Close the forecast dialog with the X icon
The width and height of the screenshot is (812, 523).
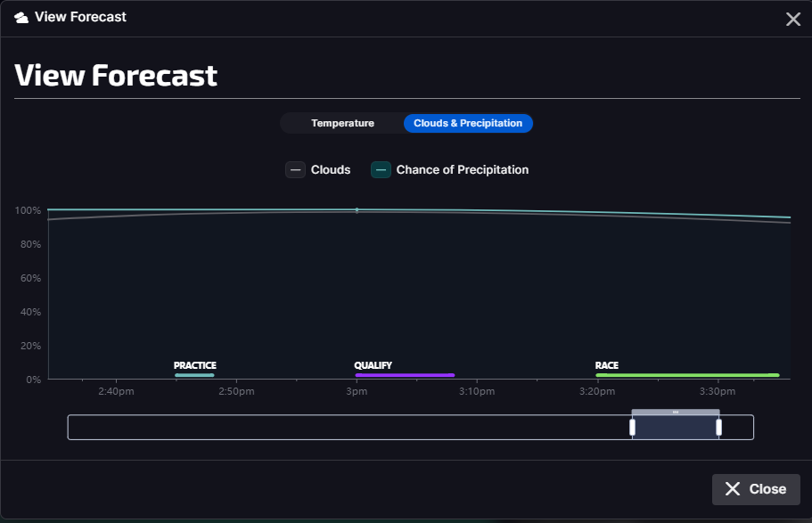point(793,20)
